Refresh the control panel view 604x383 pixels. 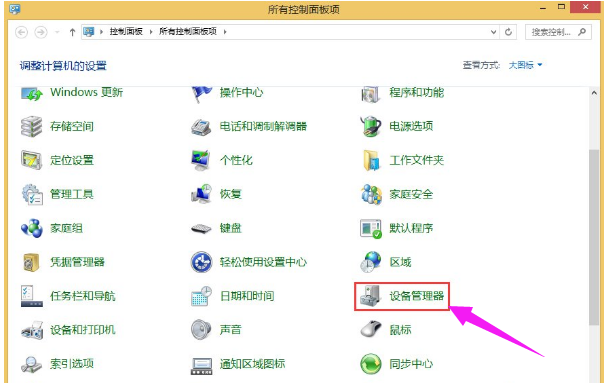(508, 32)
